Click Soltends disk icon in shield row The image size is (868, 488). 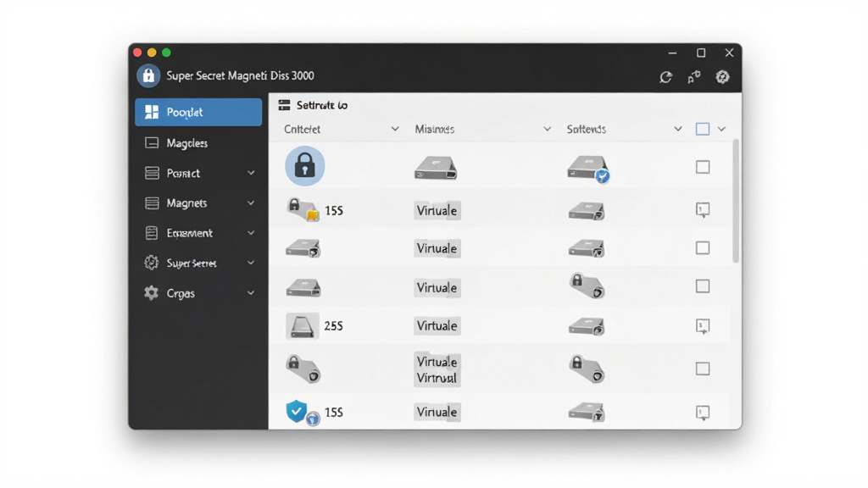pos(587,413)
